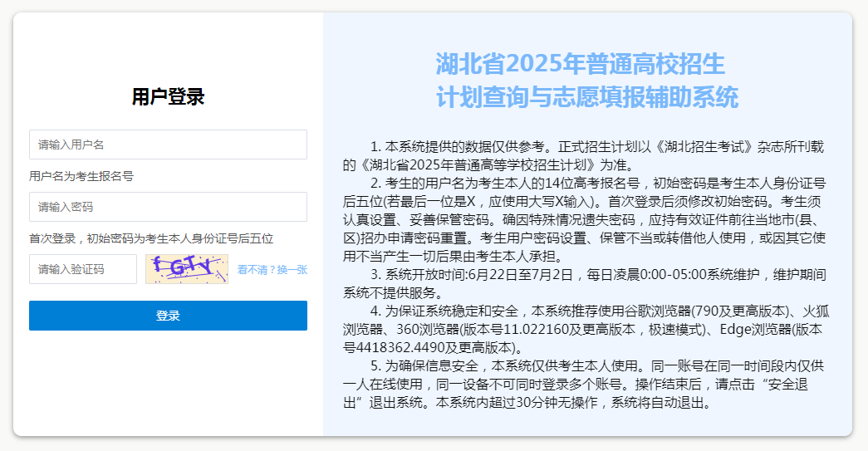
Task: Click notice item 4 about recommended browsers
Action: click(x=586, y=329)
